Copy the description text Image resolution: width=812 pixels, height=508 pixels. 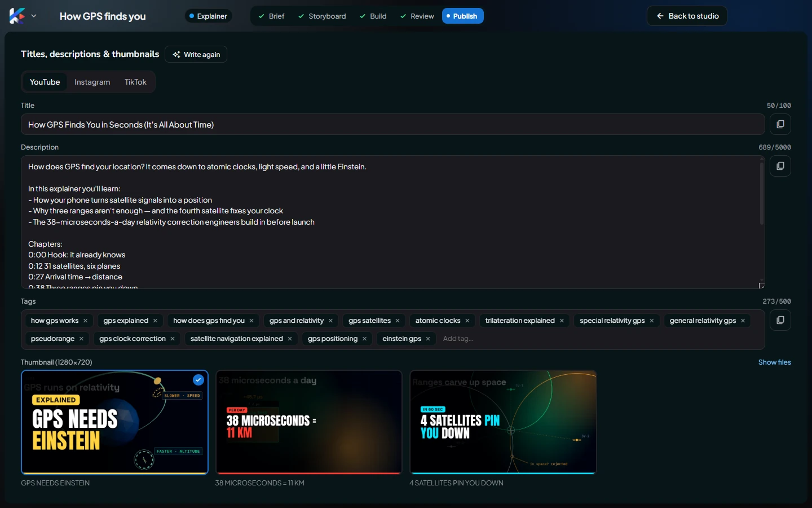pos(780,166)
